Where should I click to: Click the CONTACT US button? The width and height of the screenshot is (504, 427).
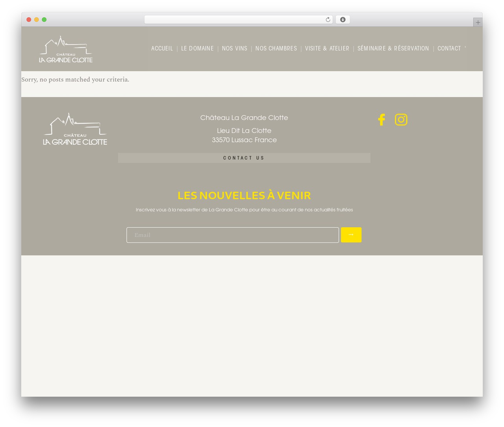click(244, 158)
